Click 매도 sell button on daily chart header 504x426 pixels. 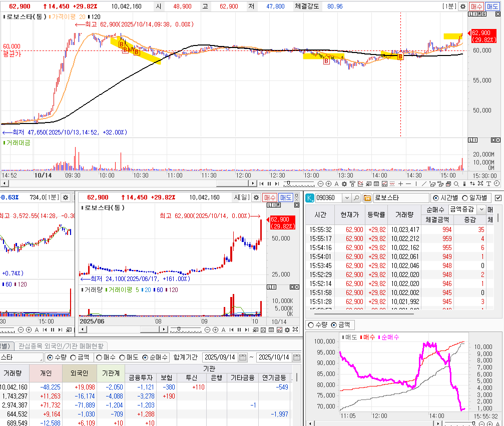285,197
